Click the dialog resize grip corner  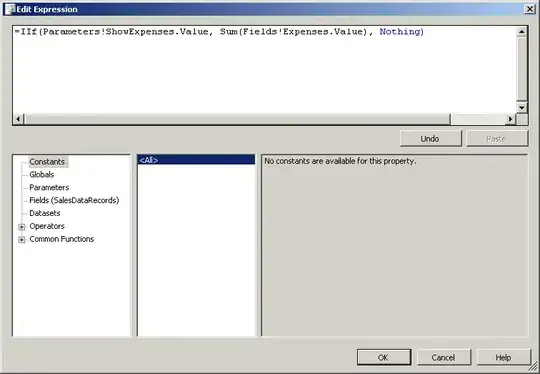tap(534, 367)
